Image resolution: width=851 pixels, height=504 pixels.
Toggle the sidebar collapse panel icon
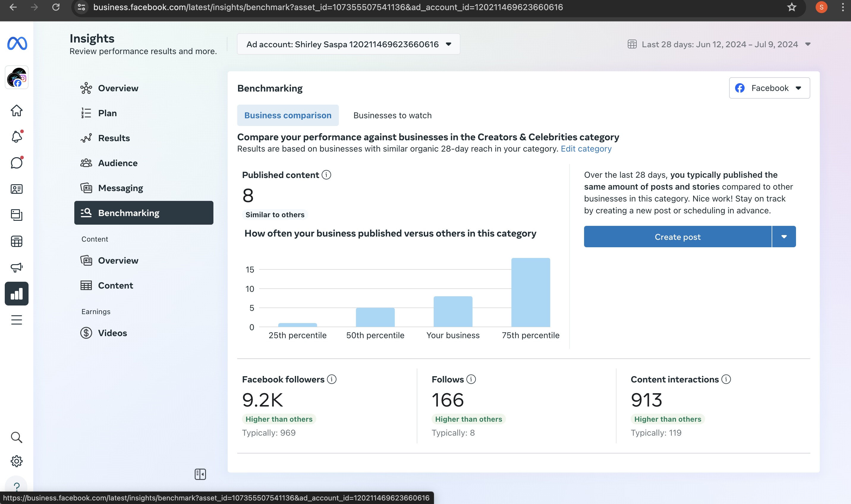200,474
